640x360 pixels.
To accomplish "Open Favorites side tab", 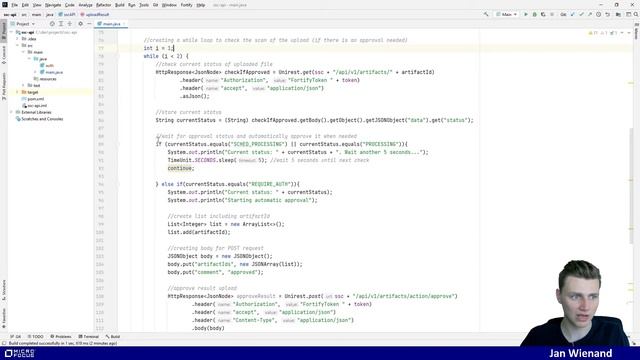I will click(x=4, y=318).
